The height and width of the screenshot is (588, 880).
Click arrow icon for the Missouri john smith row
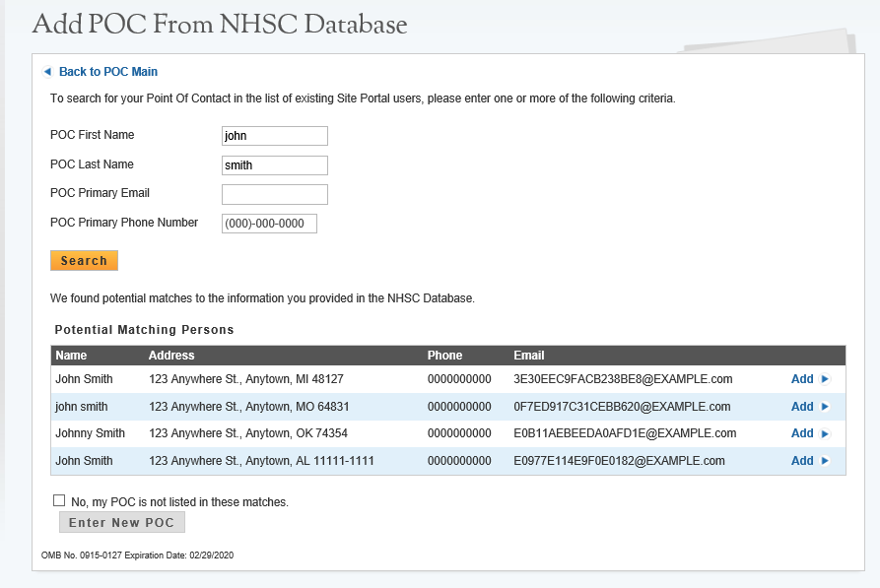tap(826, 407)
